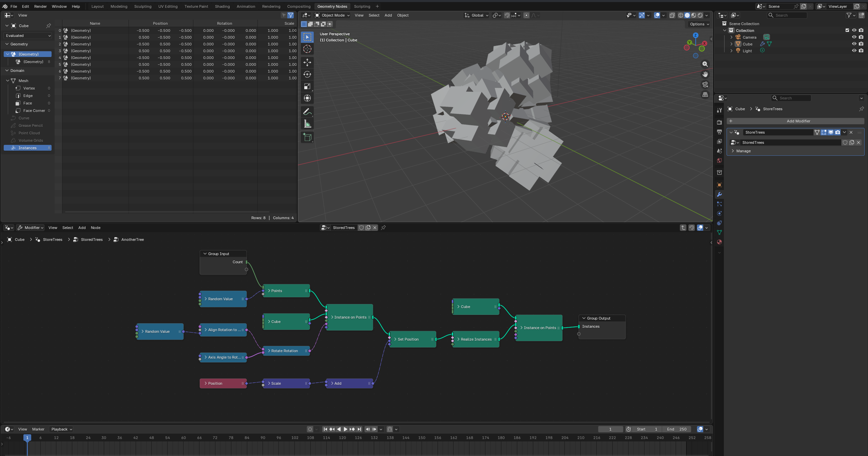Screen dimensions: 868x456
Task: Open the Render menu
Action: (x=40, y=6)
